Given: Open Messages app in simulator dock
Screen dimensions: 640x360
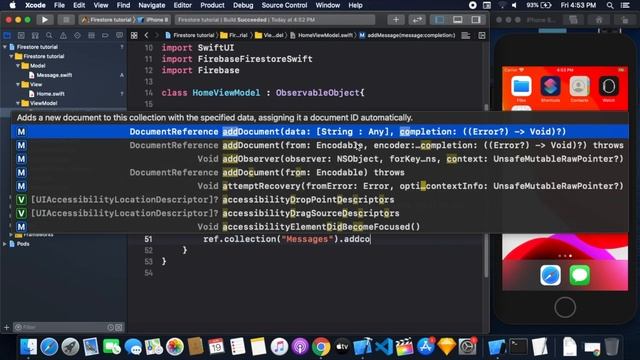Looking at the screenshot, I should click(x=580, y=275).
